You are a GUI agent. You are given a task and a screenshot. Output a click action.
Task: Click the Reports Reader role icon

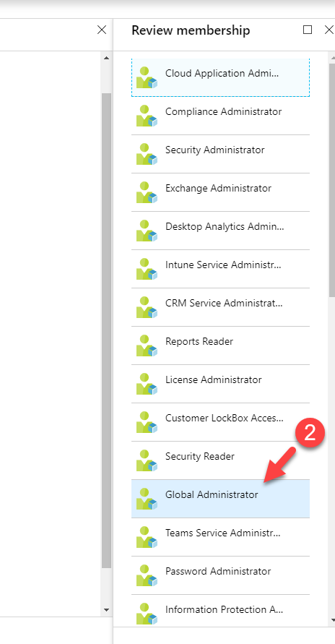coord(147,345)
